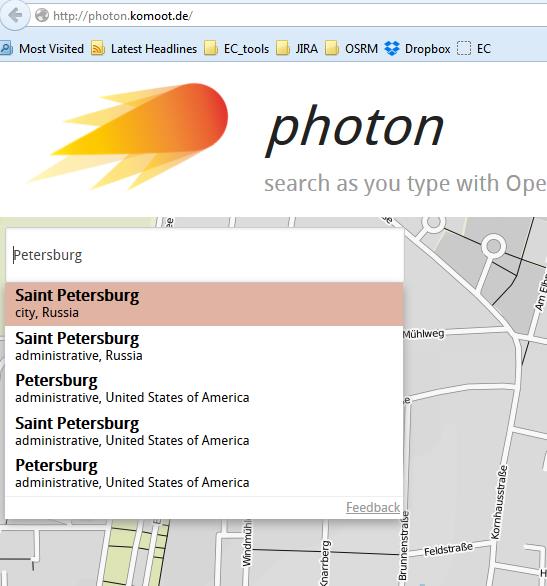Viewport: 547px width, 586px height.
Task: Select Saint Petersburg administrative, Russia result
Action: 204,346
